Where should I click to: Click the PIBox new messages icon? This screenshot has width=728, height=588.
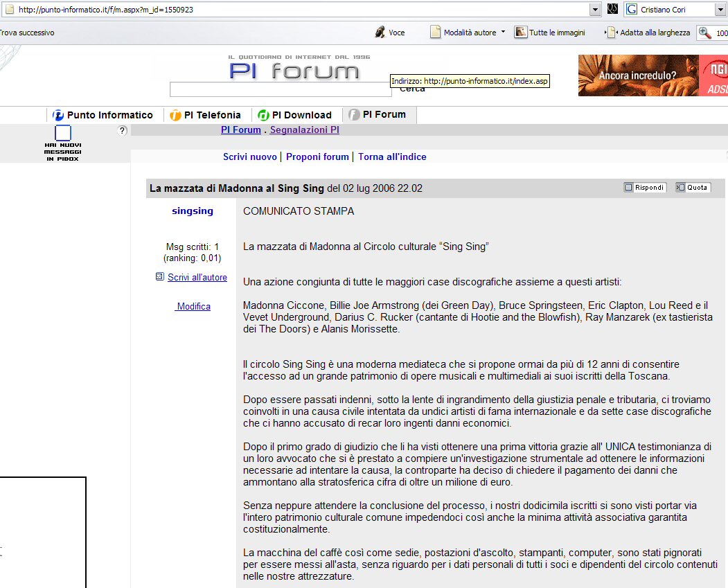coord(63,133)
